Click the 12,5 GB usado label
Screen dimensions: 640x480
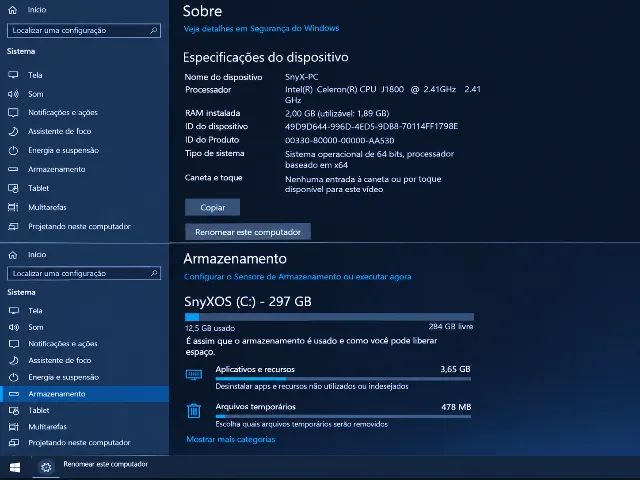210,328
